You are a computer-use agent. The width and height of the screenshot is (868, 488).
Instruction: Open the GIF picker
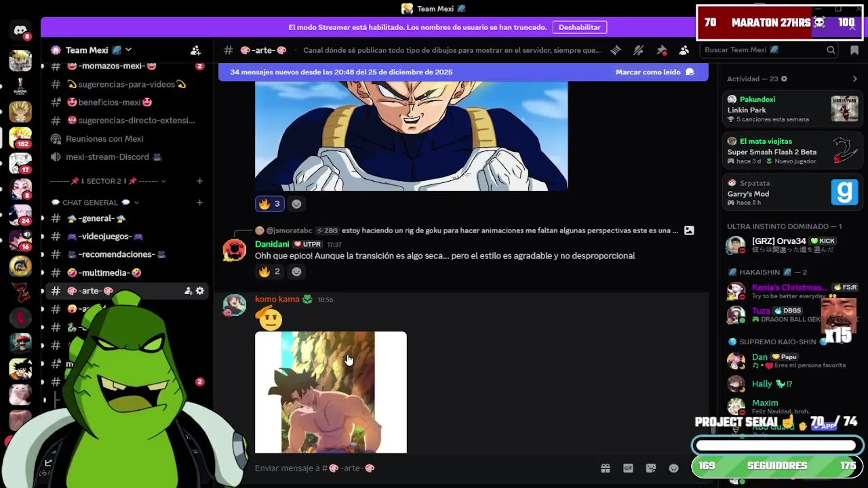(x=628, y=468)
